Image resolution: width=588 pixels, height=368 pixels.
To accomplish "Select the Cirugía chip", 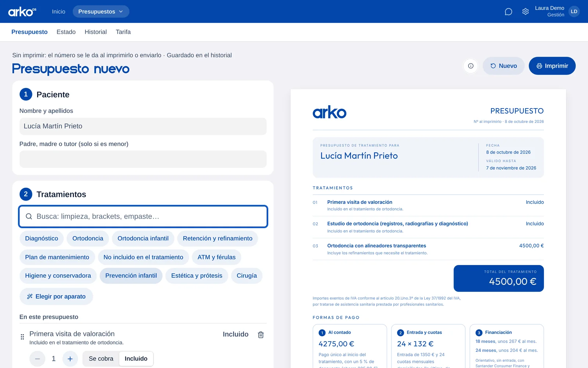I will tap(247, 276).
